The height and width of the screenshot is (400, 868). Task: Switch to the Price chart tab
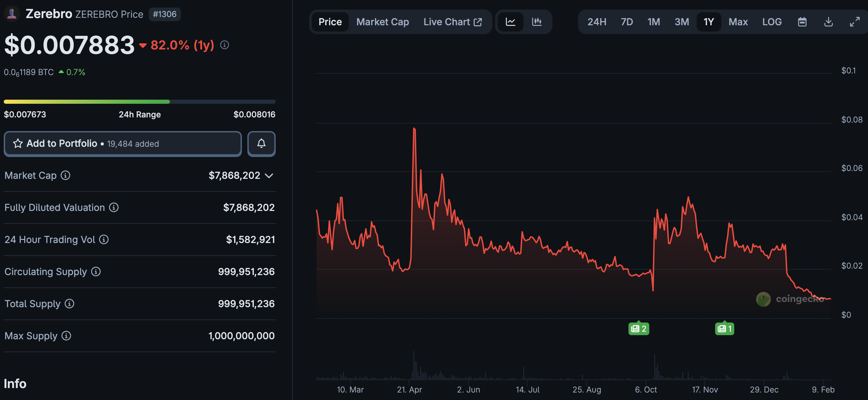click(x=330, y=22)
